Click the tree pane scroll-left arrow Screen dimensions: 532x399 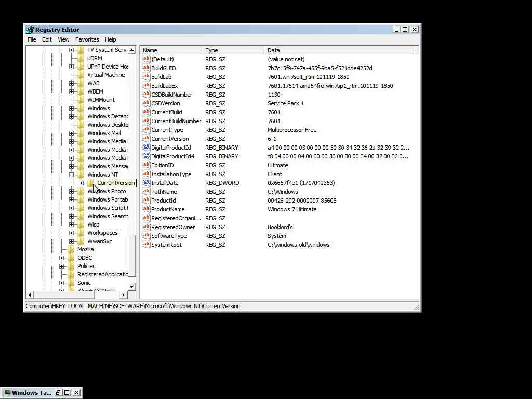(x=30, y=295)
